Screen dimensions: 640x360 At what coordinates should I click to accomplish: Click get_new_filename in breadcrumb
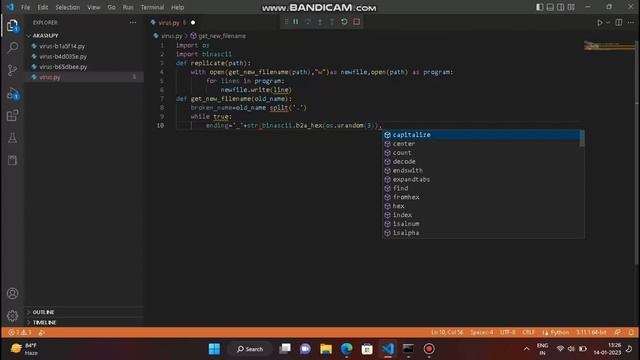[x=222, y=36]
